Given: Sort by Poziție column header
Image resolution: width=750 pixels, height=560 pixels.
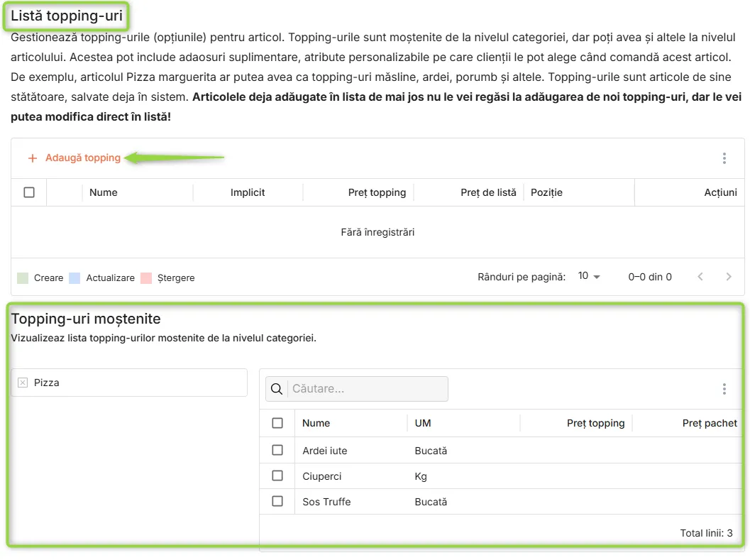Looking at the screenshot, I should [546, 192].
